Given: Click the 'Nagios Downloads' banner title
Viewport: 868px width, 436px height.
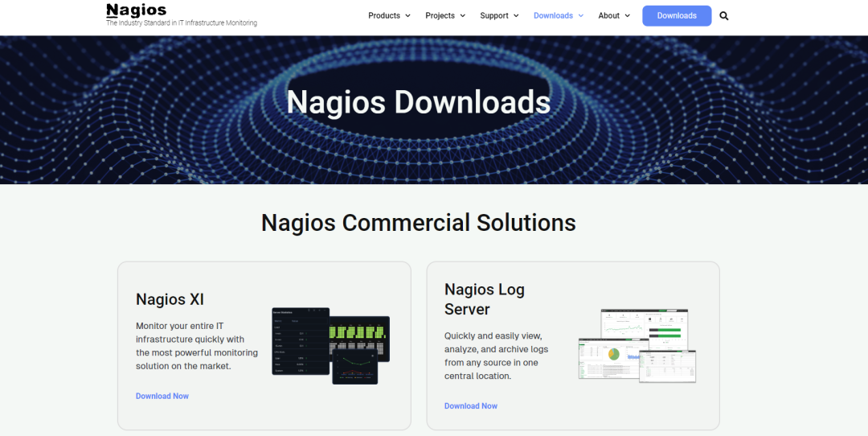Looking at the screenshot, I should click(x=419, y=102).
